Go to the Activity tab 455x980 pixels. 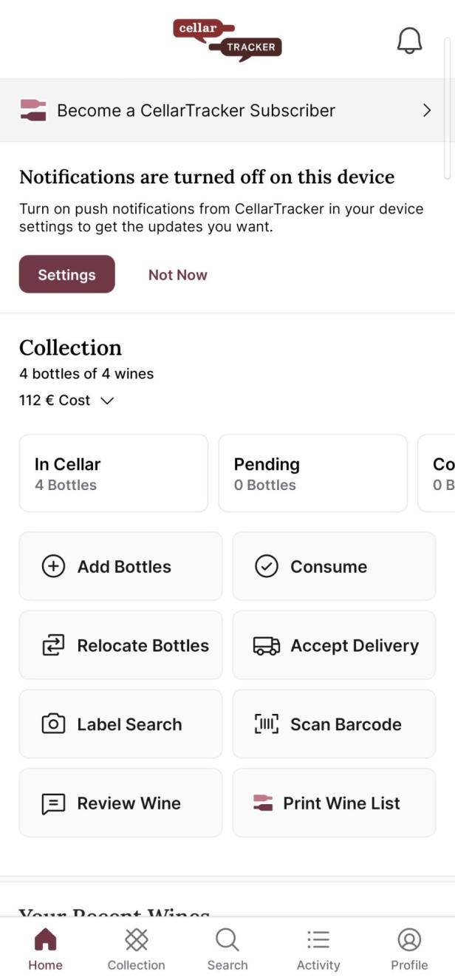pos(318,948)
